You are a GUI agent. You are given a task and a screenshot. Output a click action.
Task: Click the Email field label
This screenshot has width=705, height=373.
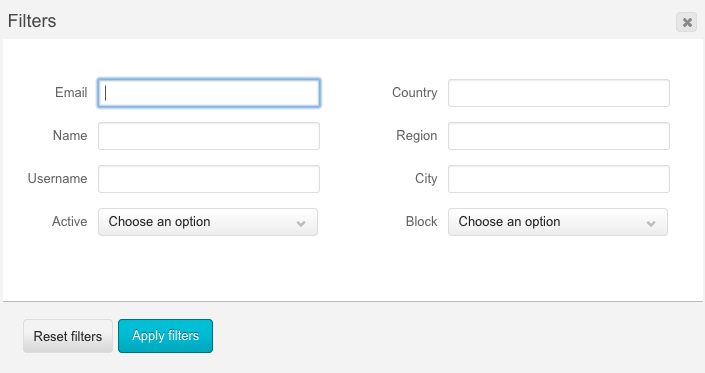click(x=71, y=93)
